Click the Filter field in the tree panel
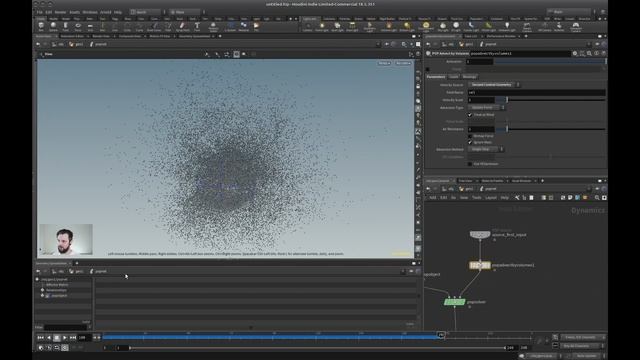Image resolution: width=640 pixels, height=360 pixels. click(x=66, y=327)
